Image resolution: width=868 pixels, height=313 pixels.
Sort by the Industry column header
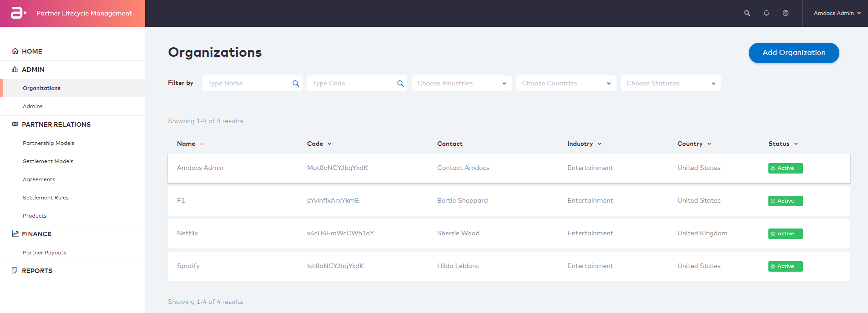pos(584,144)
